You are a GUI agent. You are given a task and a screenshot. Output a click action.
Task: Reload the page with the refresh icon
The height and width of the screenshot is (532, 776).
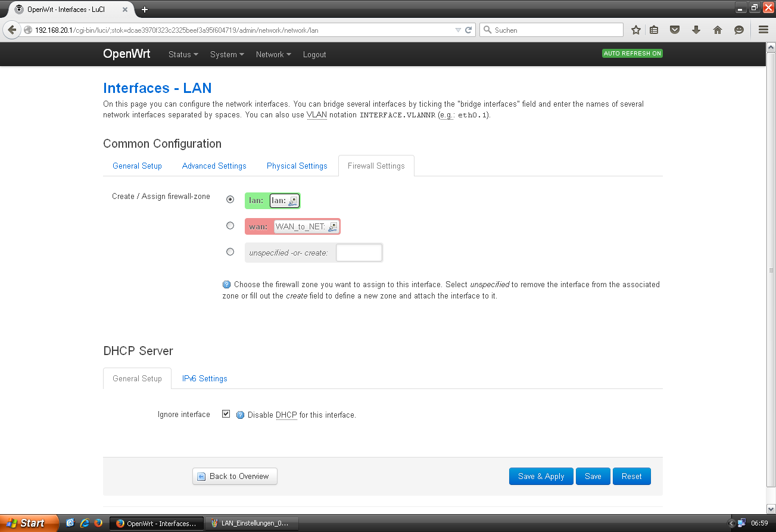pyautogui.click(x=469, y=30)
